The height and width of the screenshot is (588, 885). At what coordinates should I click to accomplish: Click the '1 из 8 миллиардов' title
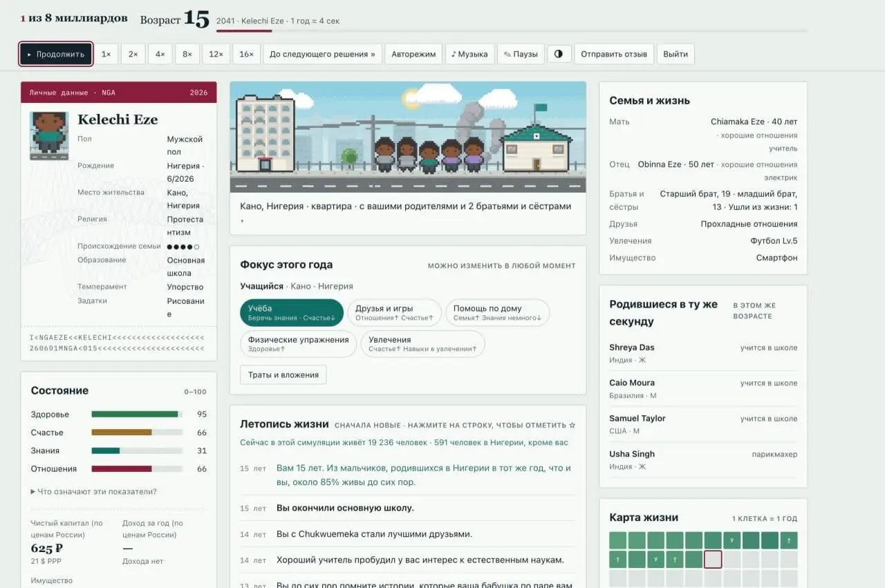pos(74,18)
